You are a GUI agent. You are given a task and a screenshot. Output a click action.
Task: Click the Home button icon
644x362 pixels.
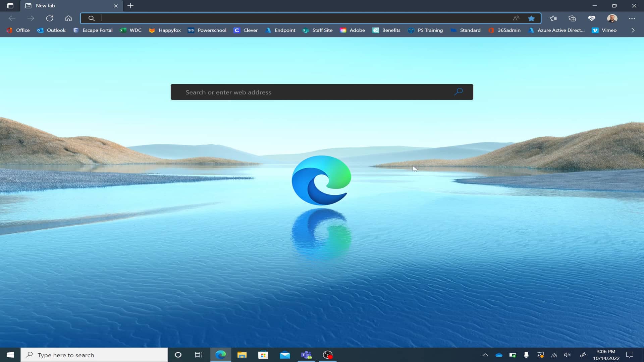68,18
